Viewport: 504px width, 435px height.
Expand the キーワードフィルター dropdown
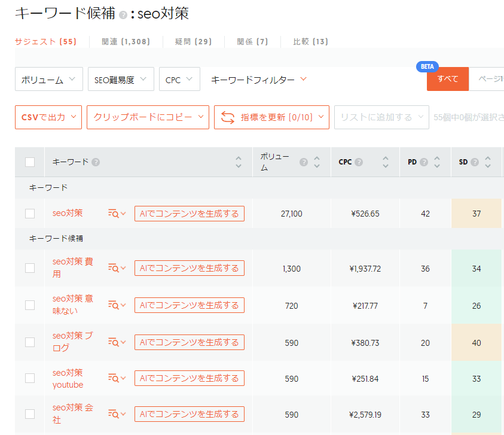coord(259,80)
